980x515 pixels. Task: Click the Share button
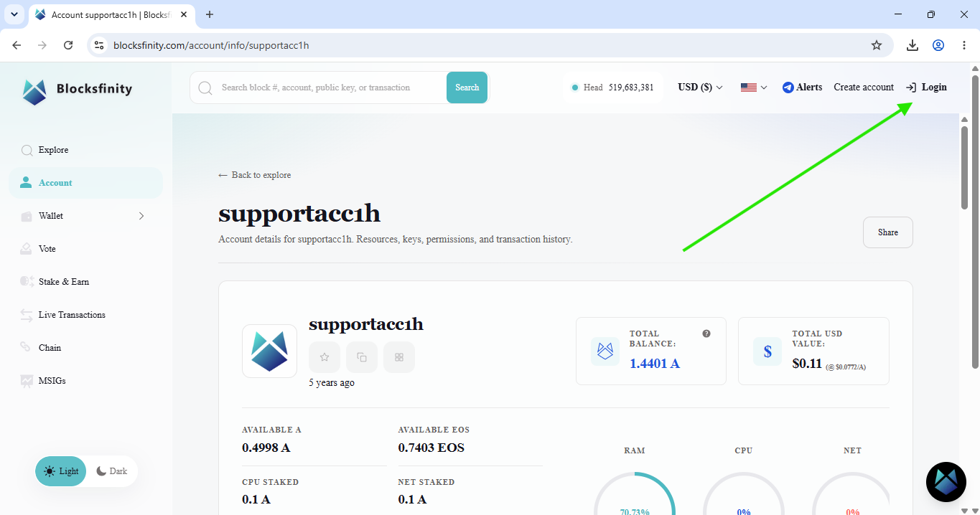pyautogui.click(x=888, y=232)
